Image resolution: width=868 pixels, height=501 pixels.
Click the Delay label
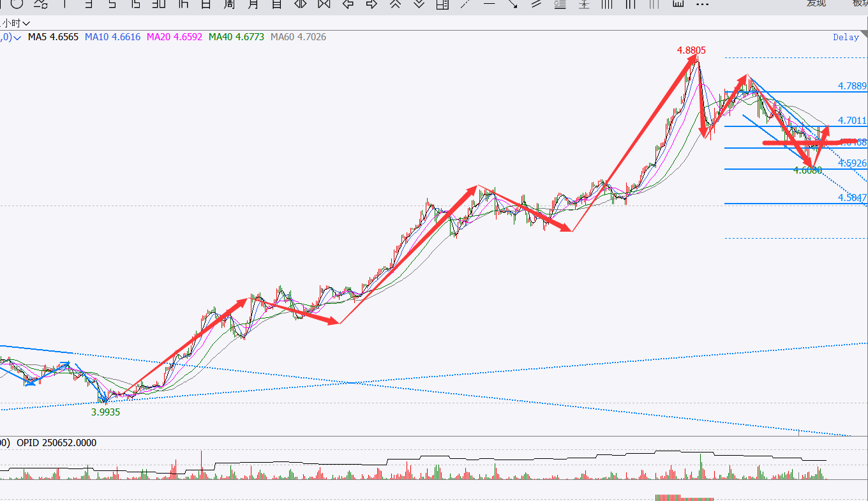coord(846,37)
